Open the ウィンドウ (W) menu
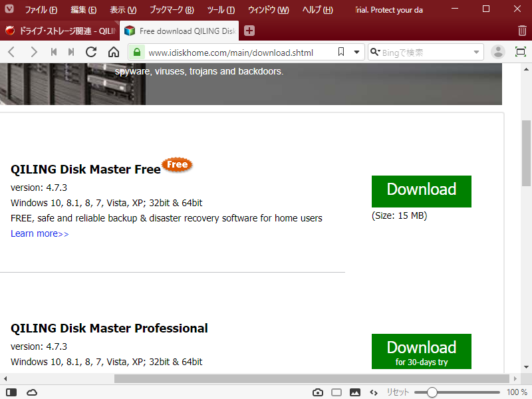Viewport: 532px width, 399px height. [269, 10]
